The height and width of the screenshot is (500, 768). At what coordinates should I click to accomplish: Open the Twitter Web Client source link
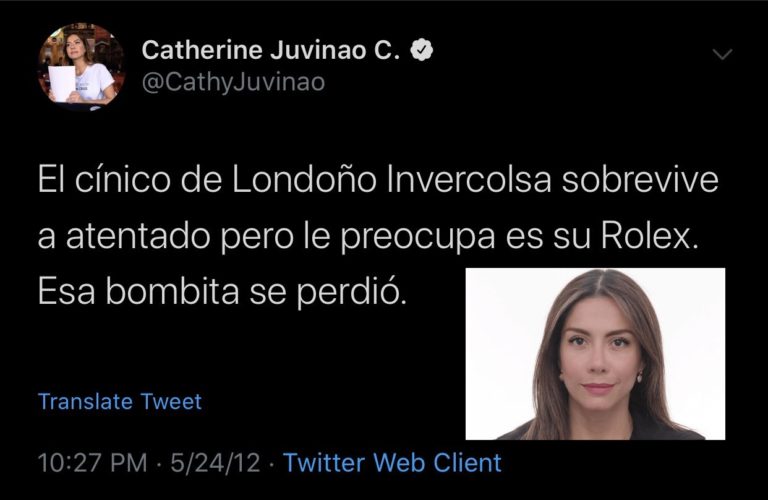pyautogui.click(x=392, y=463)
